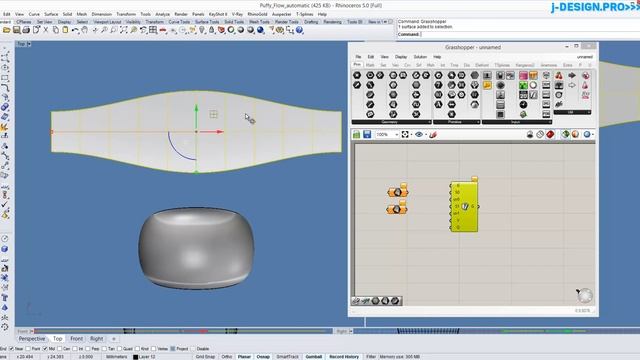Toggle the Osnap status button
This screenshot has width=640, height=360.
pyautogui.click(x=263, y=356)
